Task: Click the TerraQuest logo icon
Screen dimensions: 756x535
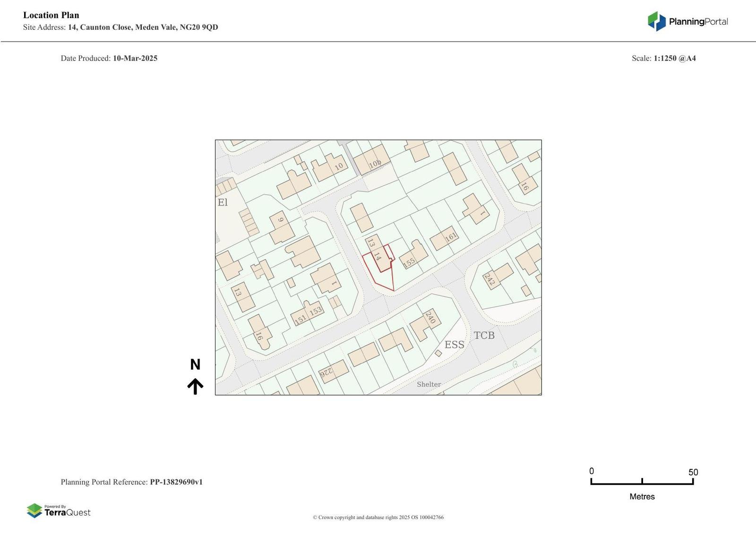Action: (34, 510)
